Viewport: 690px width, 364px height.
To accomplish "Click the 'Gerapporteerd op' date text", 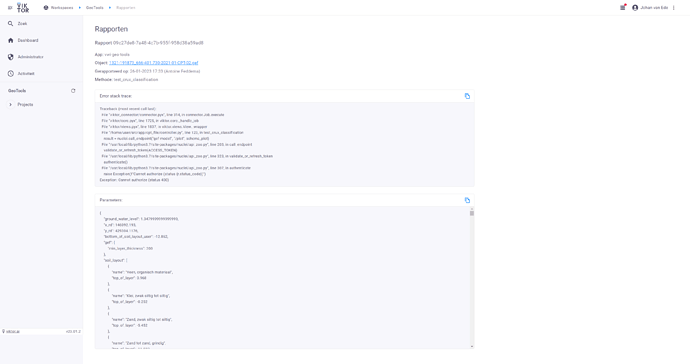I will pyautogui.click(x=147, y=71).
